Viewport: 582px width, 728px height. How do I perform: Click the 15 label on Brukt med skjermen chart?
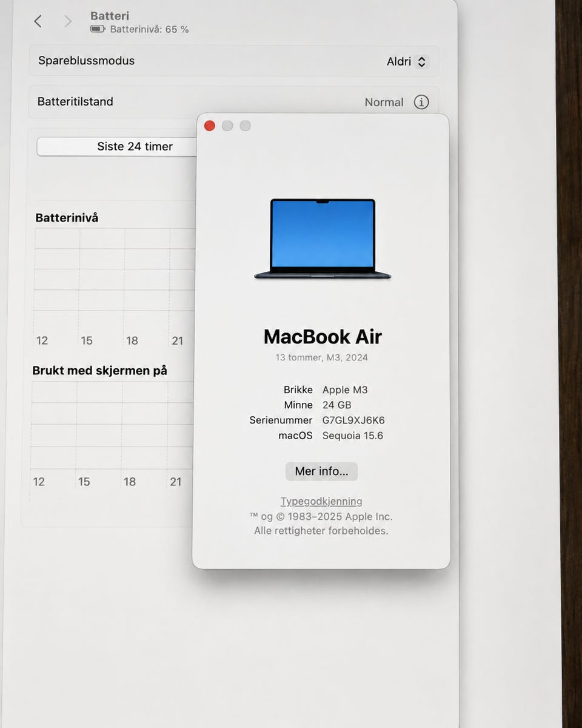point(84,482)
